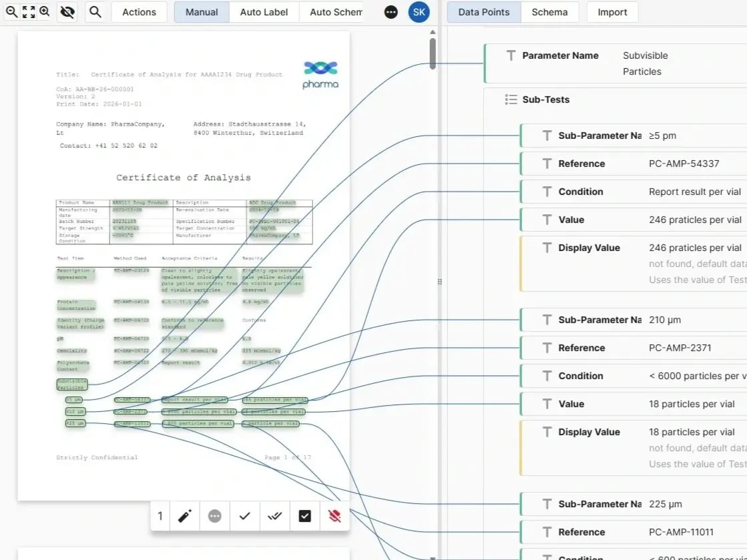Image resolution: width=747 pixels, height=560 pixels.
Task: Open document search with magnifier icon
Action: (x=95, y=12)
